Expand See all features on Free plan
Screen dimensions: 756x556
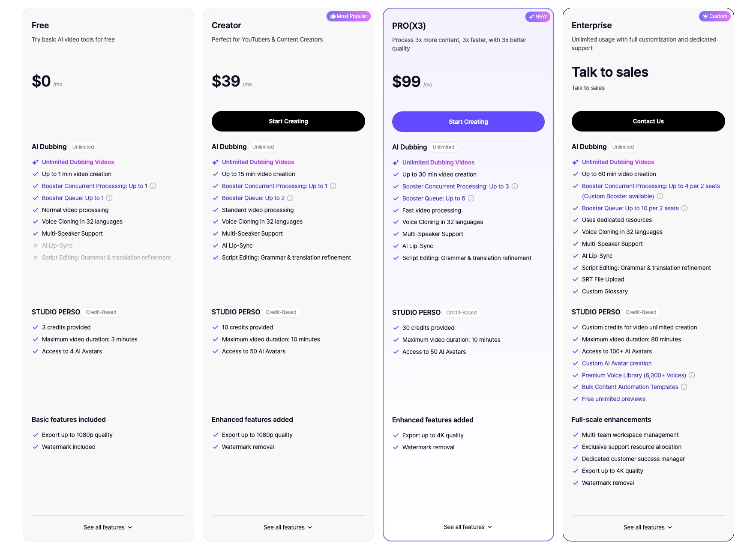click(108, 527)
